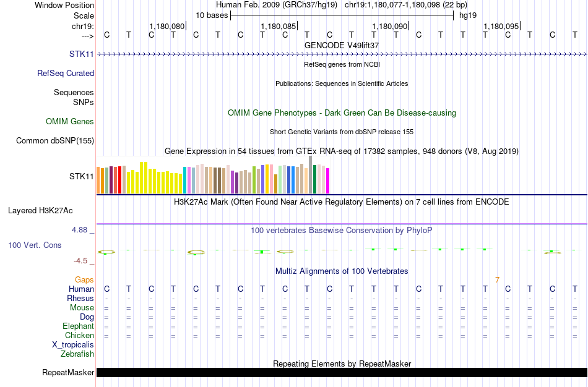Select the Rhesus alignment row label

tap(80, 298)
